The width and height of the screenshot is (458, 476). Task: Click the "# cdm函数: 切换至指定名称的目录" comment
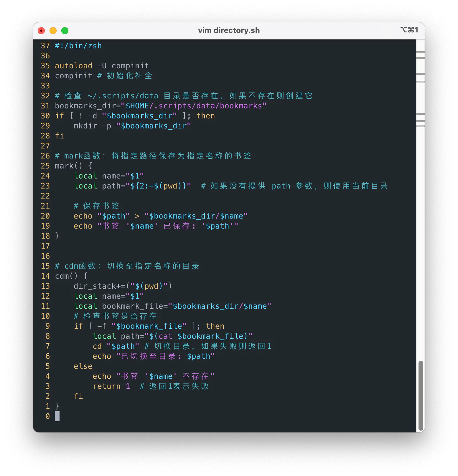coord(127,266)
